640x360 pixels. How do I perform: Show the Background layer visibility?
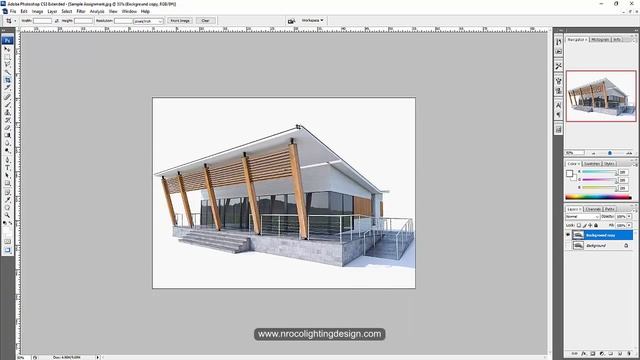[568, 245]
